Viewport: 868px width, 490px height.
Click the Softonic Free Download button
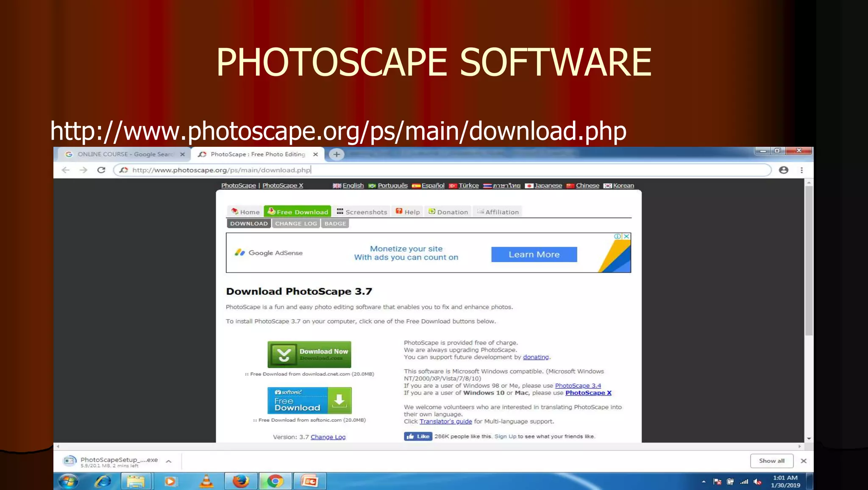309,400
